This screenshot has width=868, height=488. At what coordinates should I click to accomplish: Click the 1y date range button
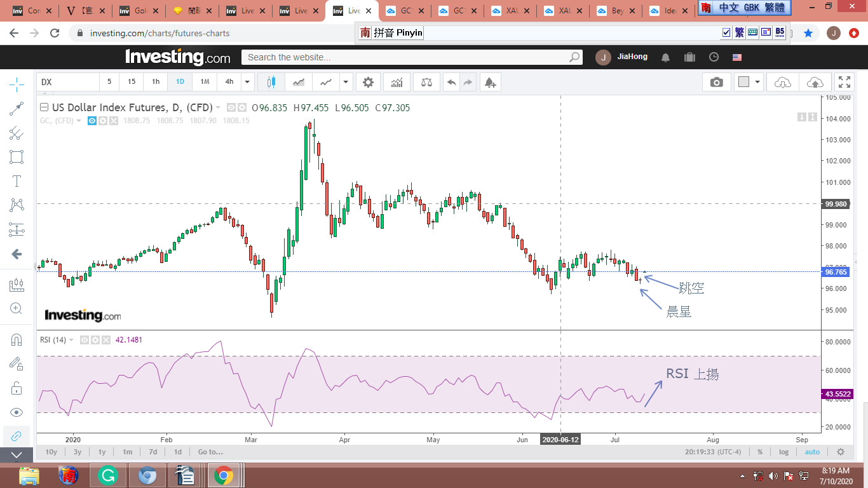tap(102, 452)
